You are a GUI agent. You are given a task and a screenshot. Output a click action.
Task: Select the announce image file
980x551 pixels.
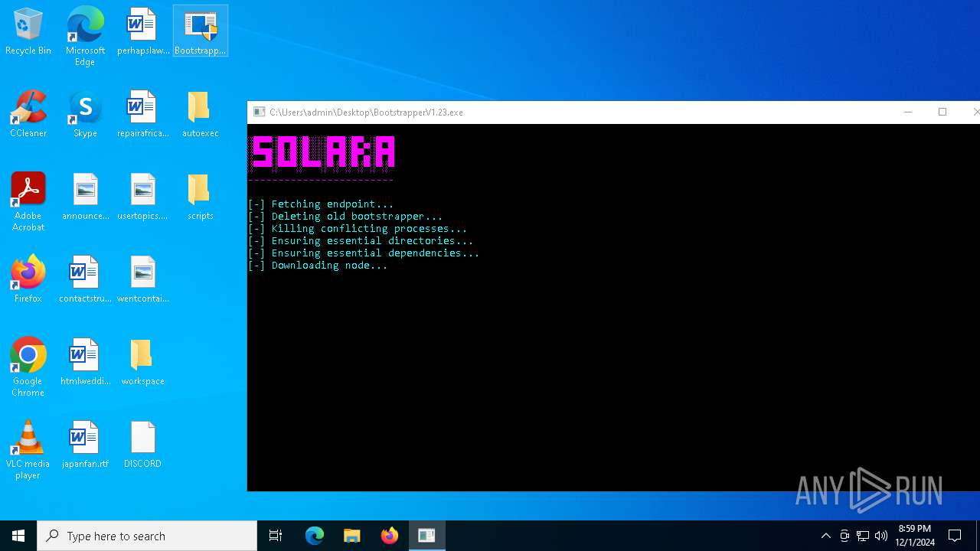85,197
